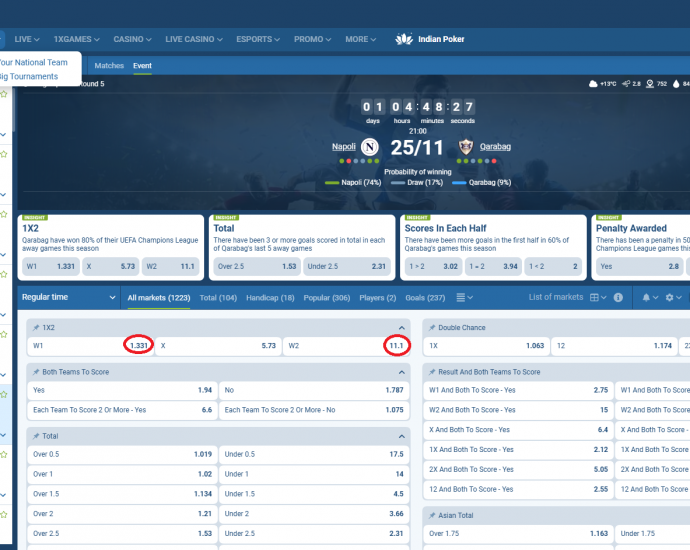Select Under 1.5 at 4.5

[x=314, y=494]
